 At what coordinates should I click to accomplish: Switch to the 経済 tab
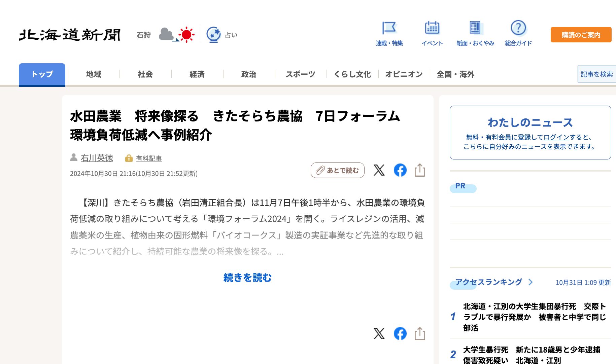click(x=197, y=74)
